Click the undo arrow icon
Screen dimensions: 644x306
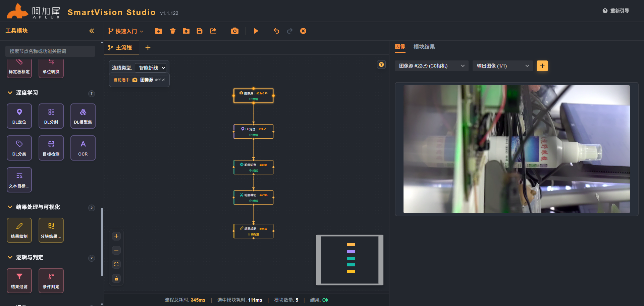276,31
